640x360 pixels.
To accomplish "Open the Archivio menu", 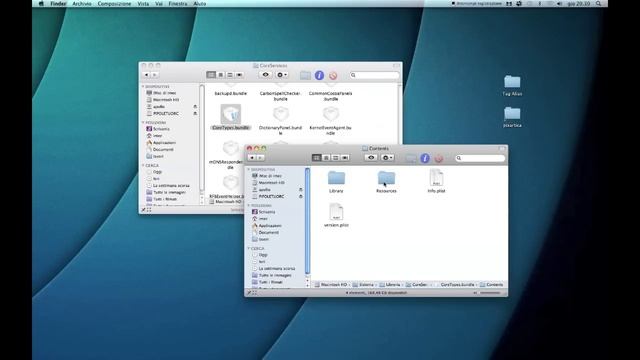I will [82, 4].
